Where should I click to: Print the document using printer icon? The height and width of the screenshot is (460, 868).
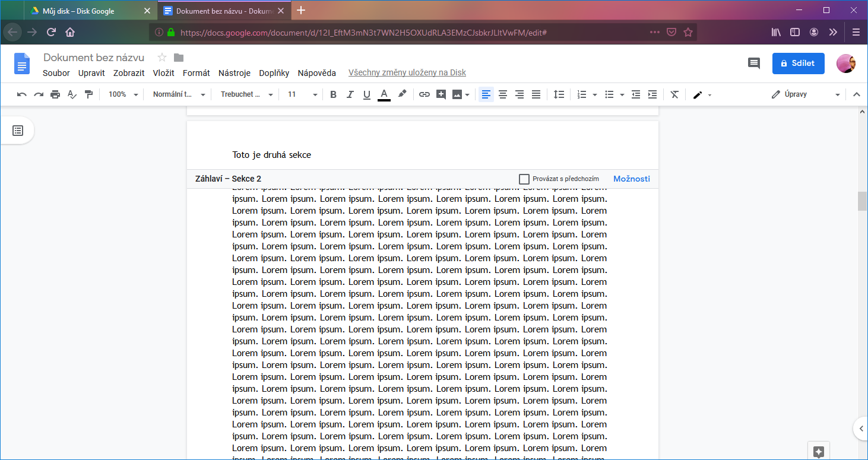[x=55, y=94]
